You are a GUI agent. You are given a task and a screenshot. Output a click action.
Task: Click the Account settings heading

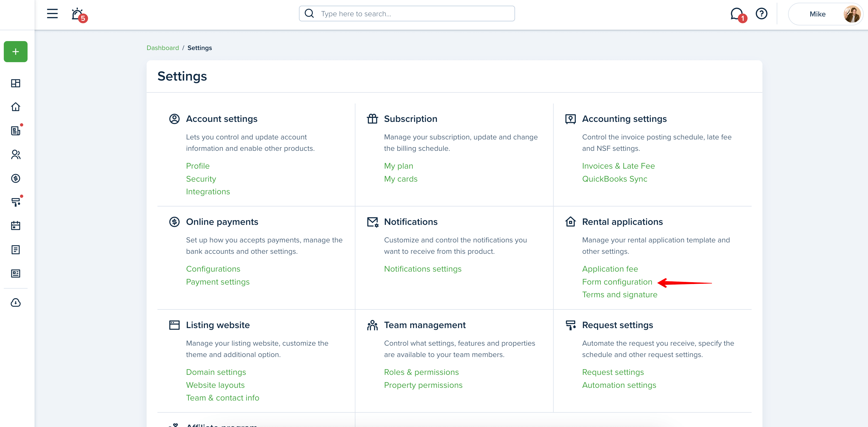pos(221,119)
